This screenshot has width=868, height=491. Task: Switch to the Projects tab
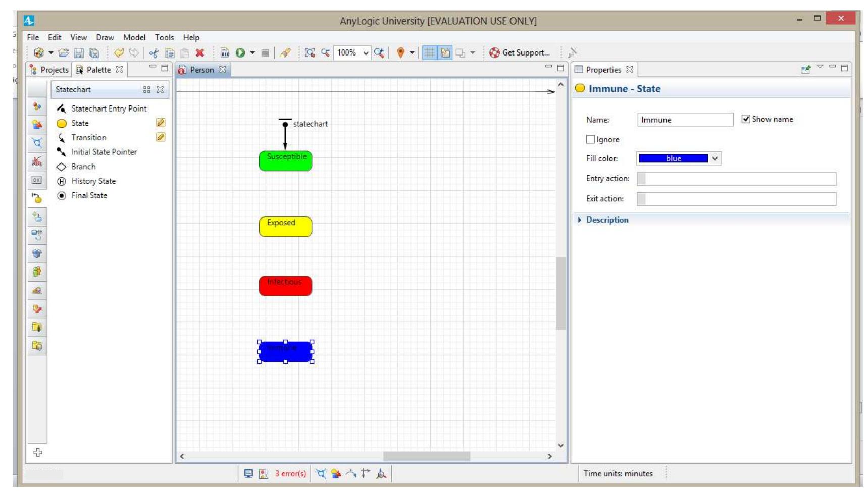point(49,70)
